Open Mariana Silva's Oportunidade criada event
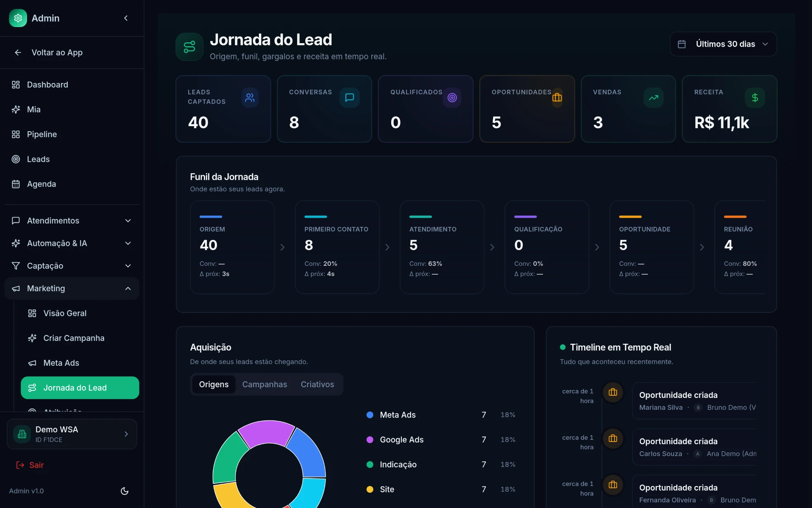This screenshot has width=812, height=508. pyautogui.click(x=694, y=401)
